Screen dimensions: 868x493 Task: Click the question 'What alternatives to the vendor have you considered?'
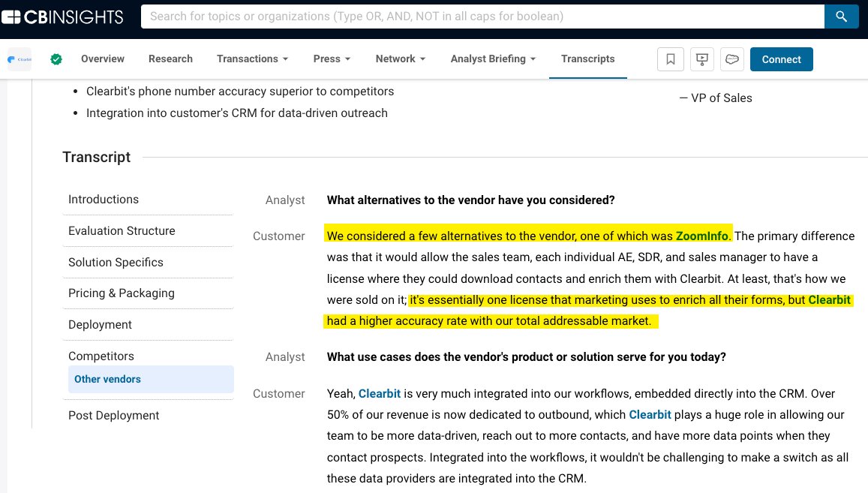tap(470, 200)
